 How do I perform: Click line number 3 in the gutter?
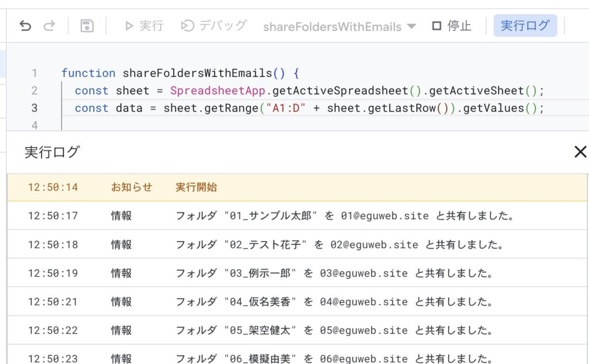(35, 108)
